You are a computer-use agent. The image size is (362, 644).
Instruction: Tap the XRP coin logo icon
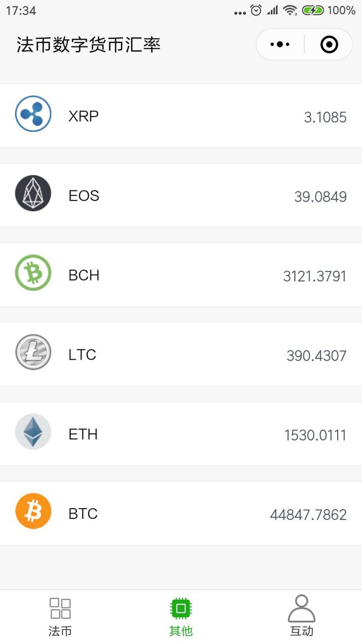coord(33,114)
